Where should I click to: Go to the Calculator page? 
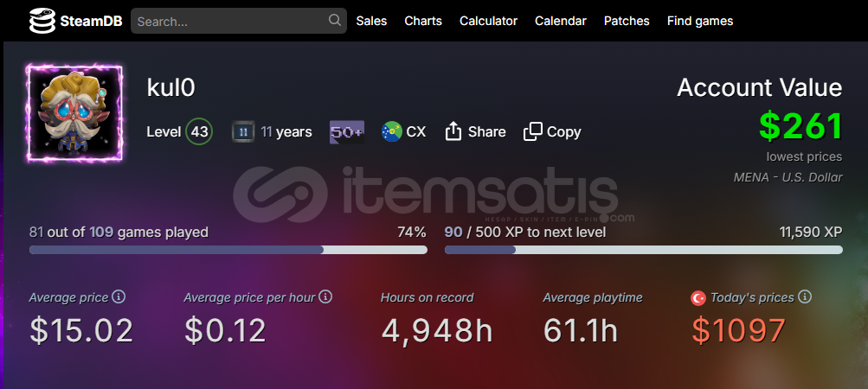(488, 21)
